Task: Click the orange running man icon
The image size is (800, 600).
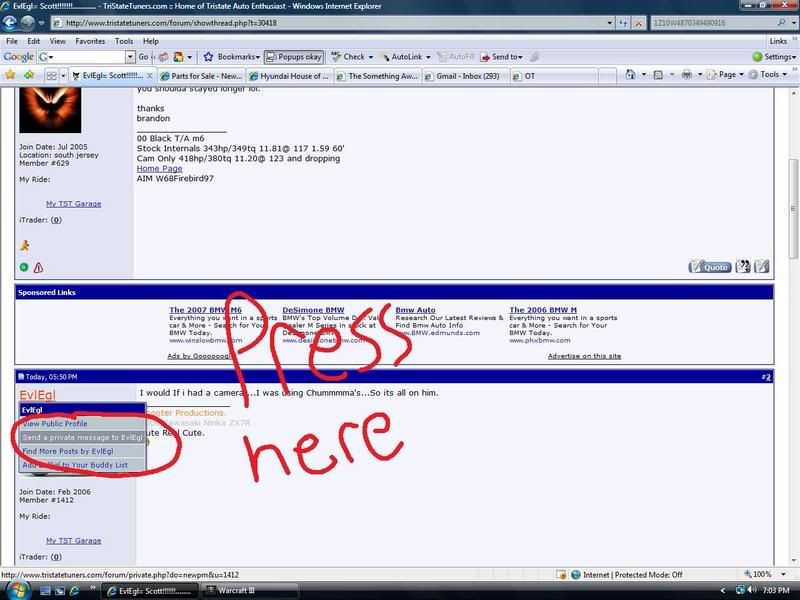Action: (x=24, y=245)
